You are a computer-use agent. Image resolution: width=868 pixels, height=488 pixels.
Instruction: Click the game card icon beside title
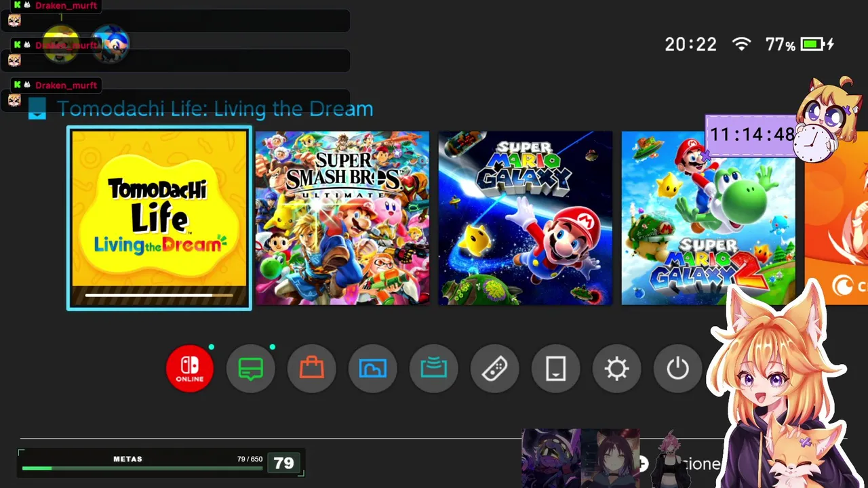(x=37, y=108)
